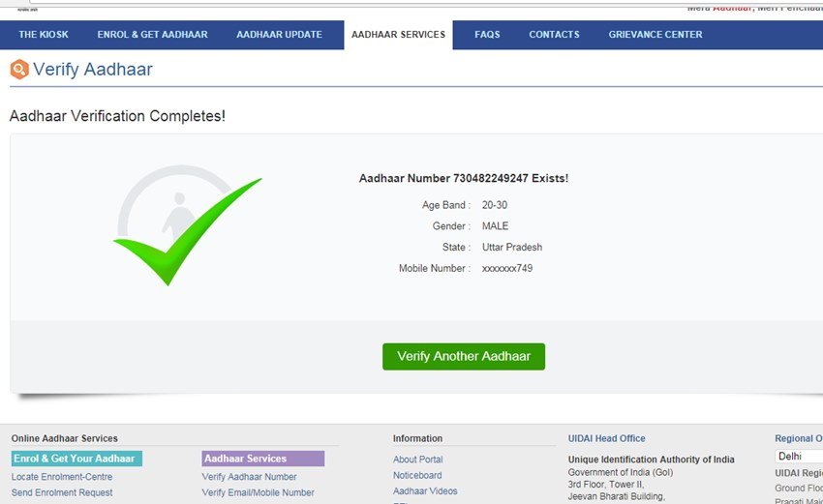Open GRIEVANCE CENTER in navigation bar

tap(655, 35)
